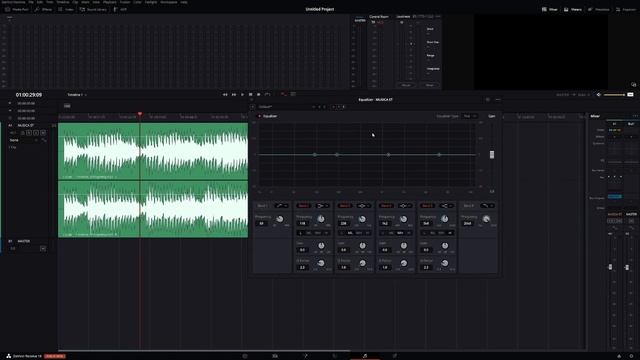
Task: Click the Band 2 Frequency knob
Action: click(321, 219)
